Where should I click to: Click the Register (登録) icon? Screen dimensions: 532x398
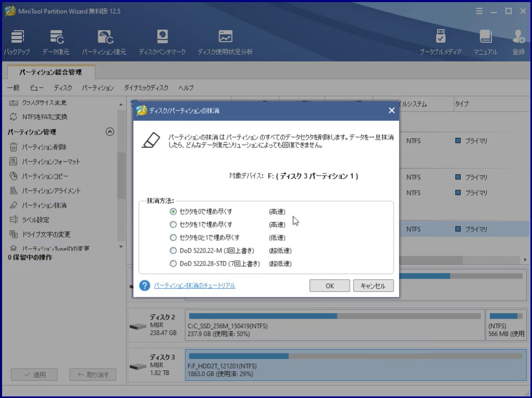tap(518, 42)
